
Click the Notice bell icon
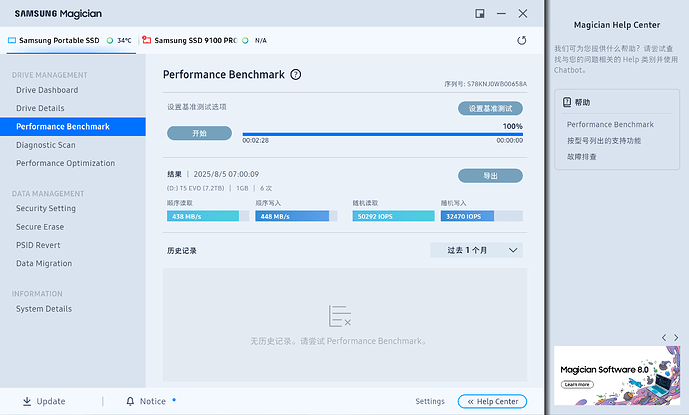[x=130, y=401]
